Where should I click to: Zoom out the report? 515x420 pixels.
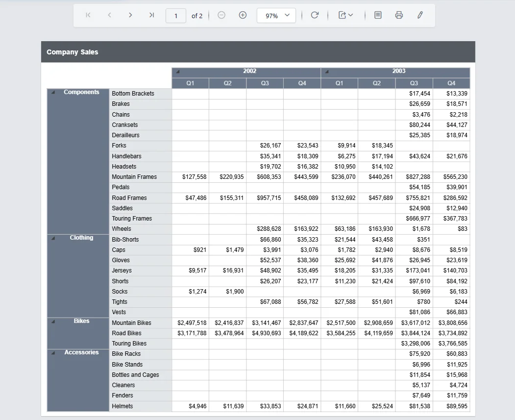[x=221, y=15]
